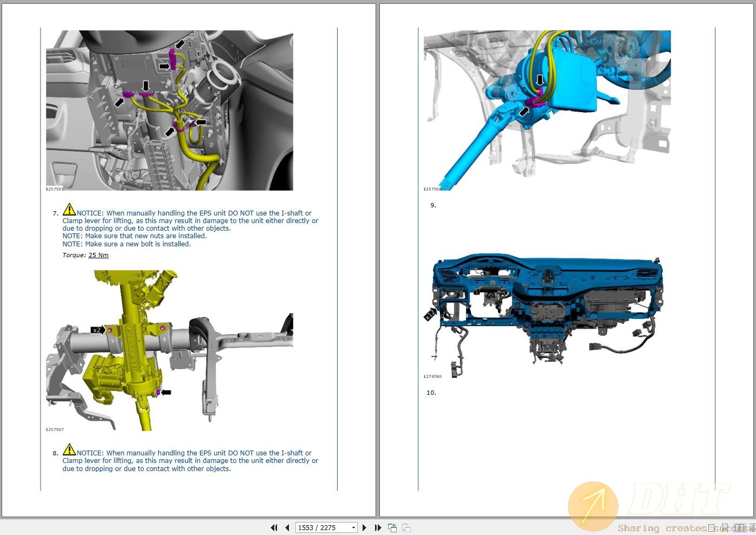
Task: Click the E257507 figure code caption
Action: coord(55,429)
